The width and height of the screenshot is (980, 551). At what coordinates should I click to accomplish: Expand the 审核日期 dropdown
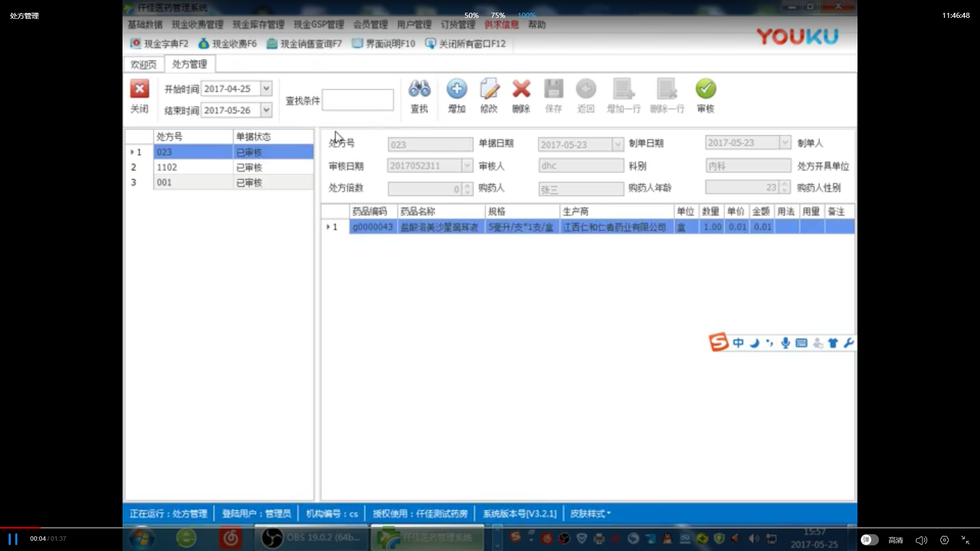pyautogui.click(x=467, y=165)
